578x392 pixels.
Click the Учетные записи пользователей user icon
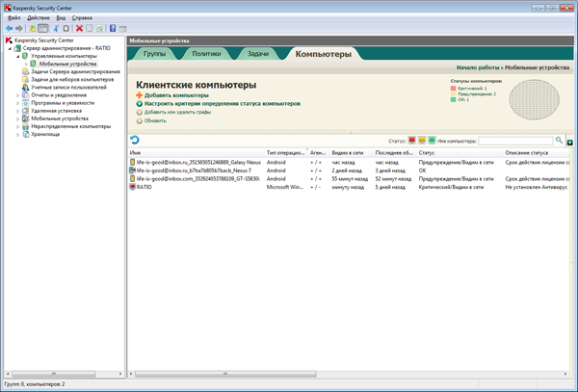25,88
